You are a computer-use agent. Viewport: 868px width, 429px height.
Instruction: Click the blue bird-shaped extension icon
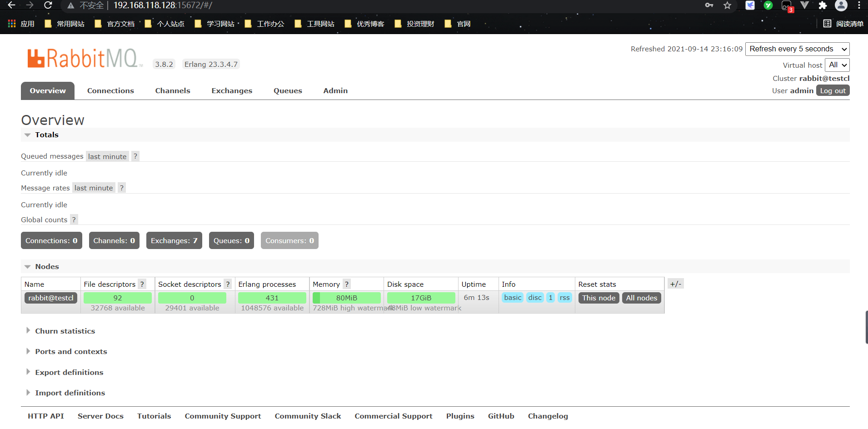pyautogui.click(x=750, y=5)
